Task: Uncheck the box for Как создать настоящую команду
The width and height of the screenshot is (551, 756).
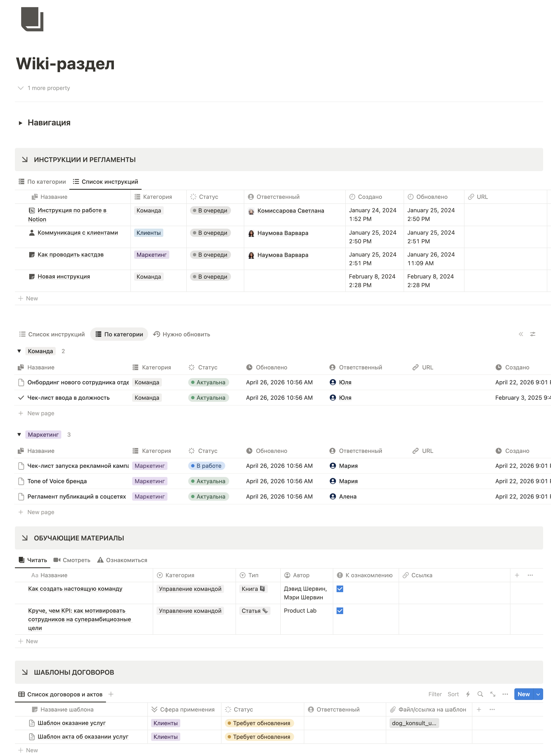Action: (x=340, y=589)
